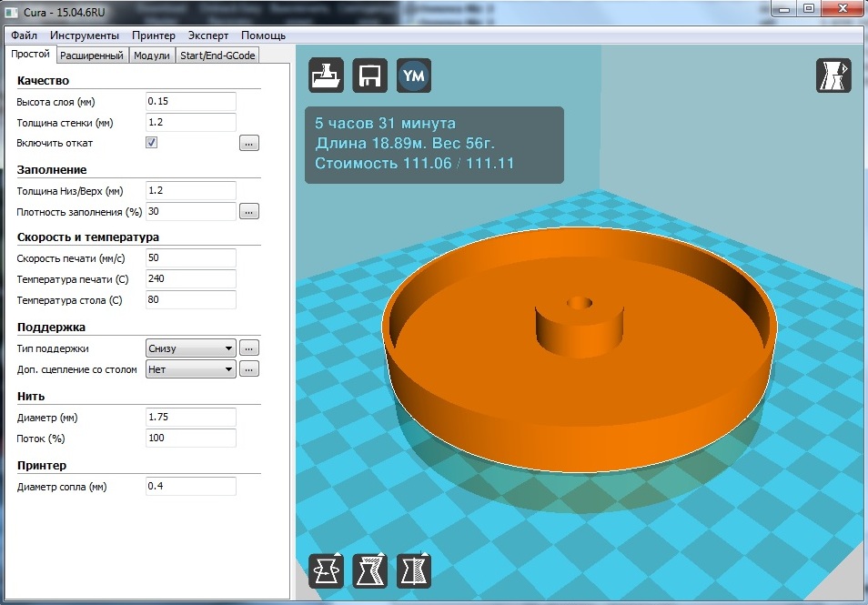The width and height of the screenshot is (868, 605).
Task: Select the Rotate model tool icon
Action: coord(327,570)
